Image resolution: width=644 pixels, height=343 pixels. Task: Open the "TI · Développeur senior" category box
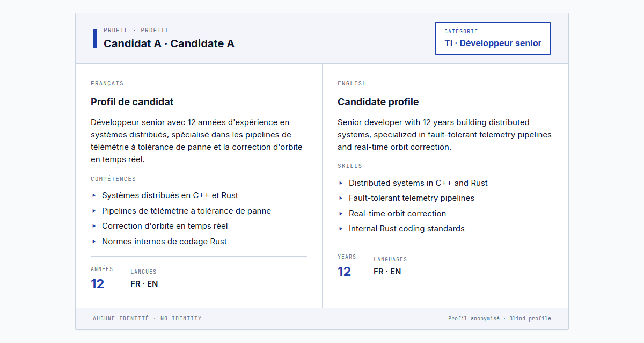click(493, 38)
